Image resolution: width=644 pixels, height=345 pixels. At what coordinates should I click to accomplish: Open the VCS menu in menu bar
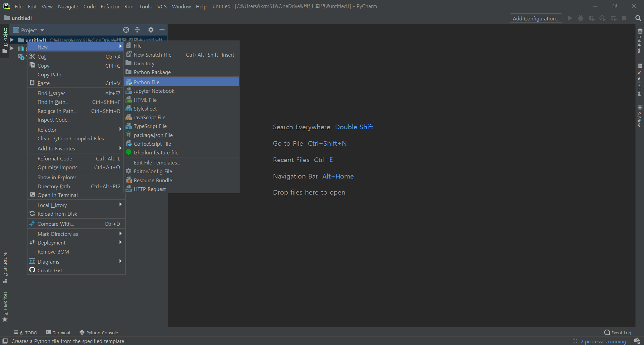pos(162,6)
